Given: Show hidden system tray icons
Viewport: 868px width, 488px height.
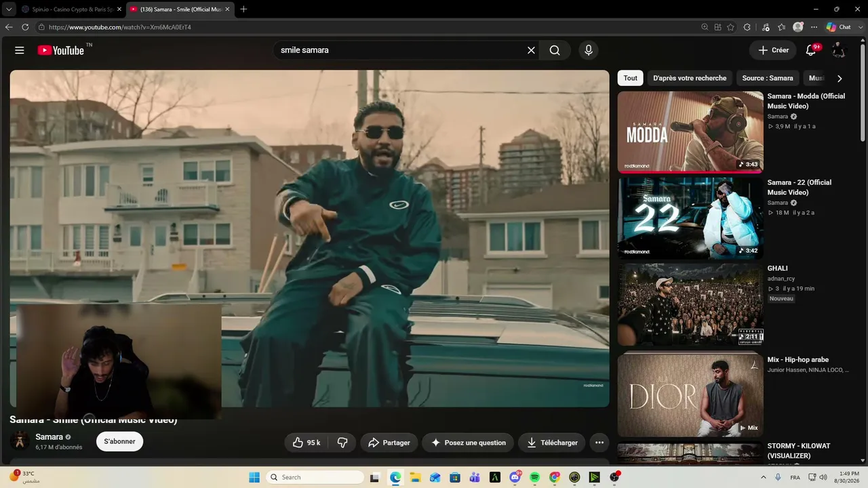Looking at the screenshot, I should click(x=764, y=477).
